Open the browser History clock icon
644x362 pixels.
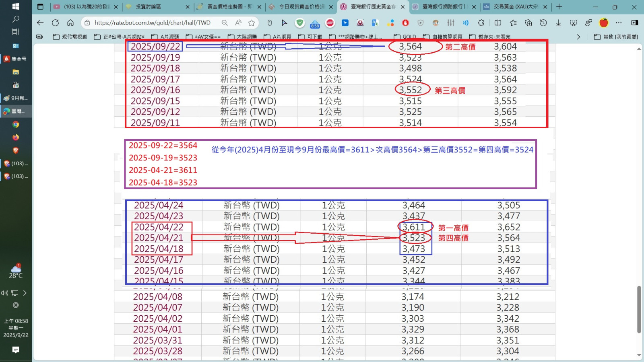543,23
